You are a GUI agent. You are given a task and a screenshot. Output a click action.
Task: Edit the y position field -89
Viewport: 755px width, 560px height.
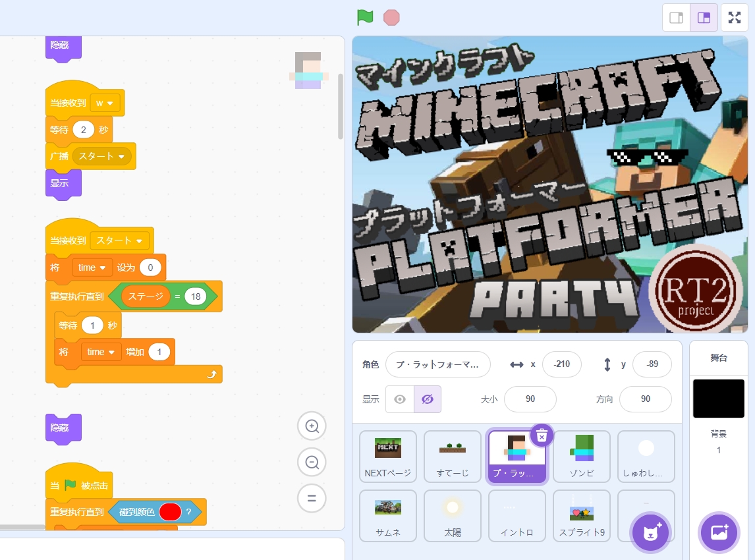coord(652,364)
